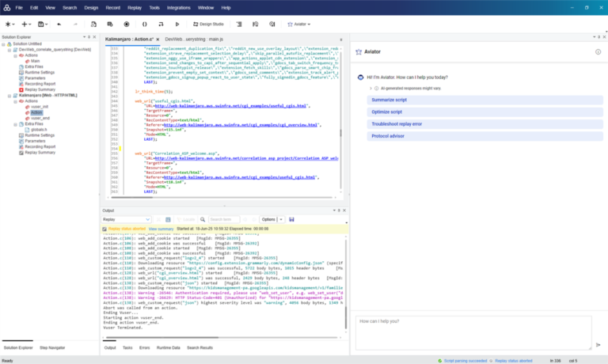Image resolution: width=608 pixels, height=364 pixels.
Task: Collapse the DevWeb_correlate_querystring script node
Action: (9, 50)
